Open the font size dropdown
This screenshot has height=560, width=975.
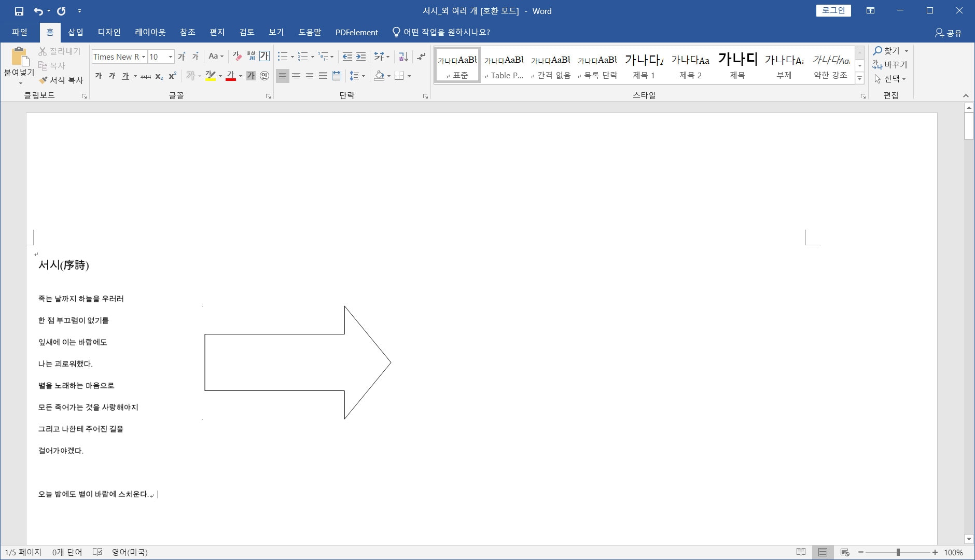(171, 57)
